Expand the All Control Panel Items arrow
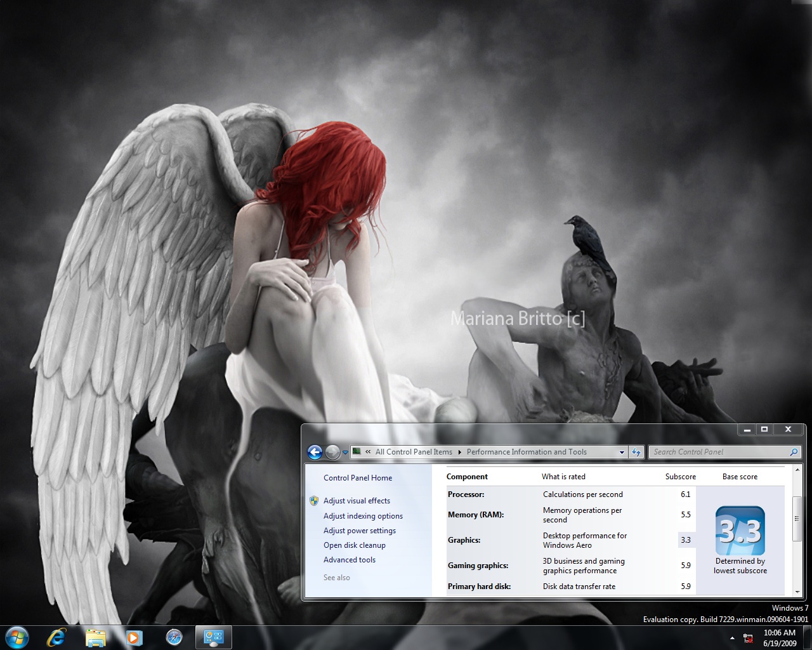812x650 pixels. (460, 452)
